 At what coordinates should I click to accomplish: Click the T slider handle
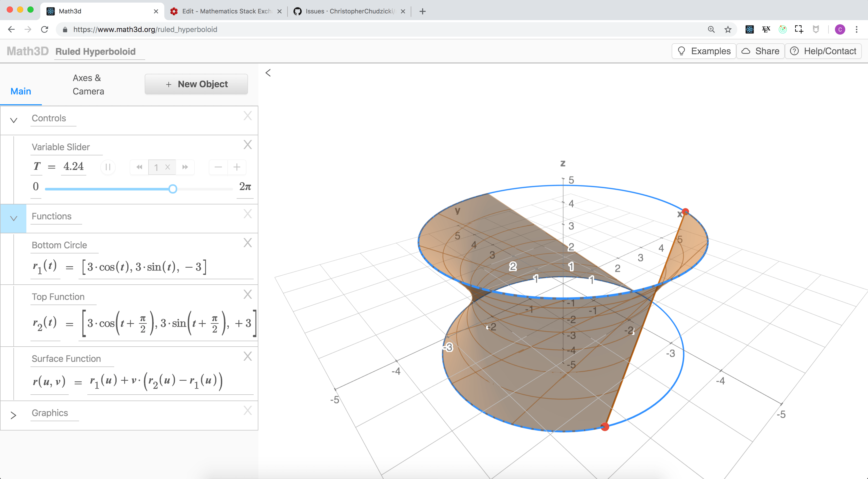(173, 189)
